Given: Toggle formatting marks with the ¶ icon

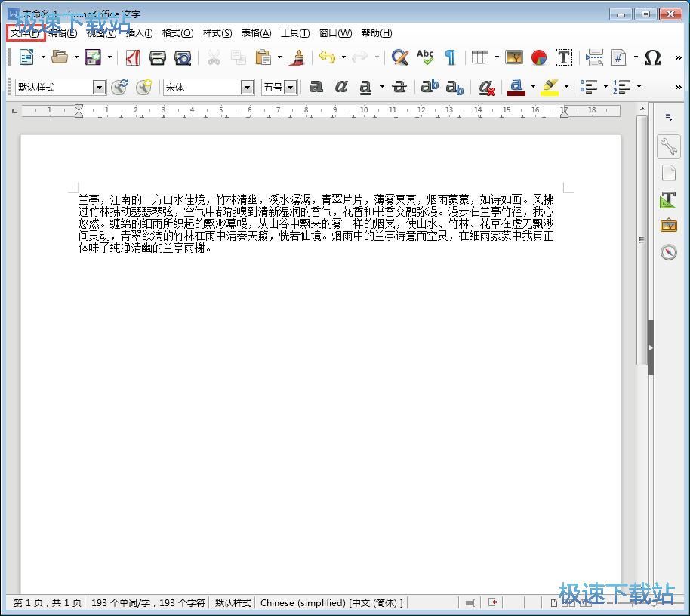Looking at the screenshot, I should click(451, 57).
